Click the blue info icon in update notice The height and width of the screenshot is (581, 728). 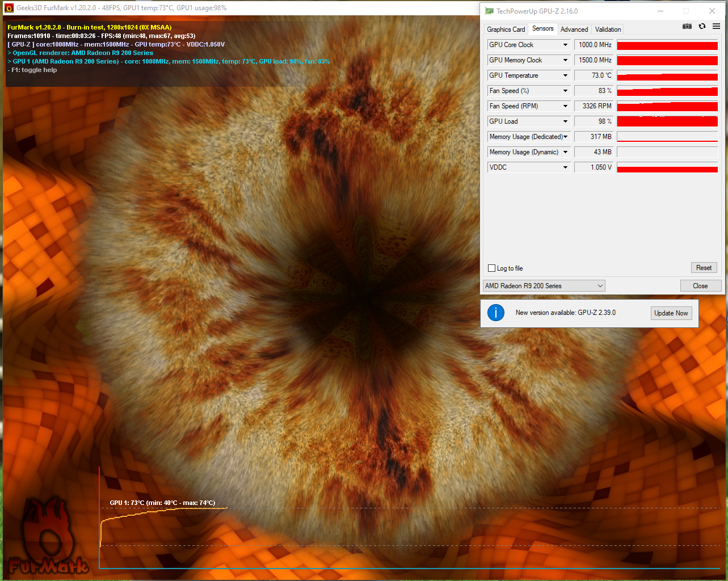pos(496,313)
